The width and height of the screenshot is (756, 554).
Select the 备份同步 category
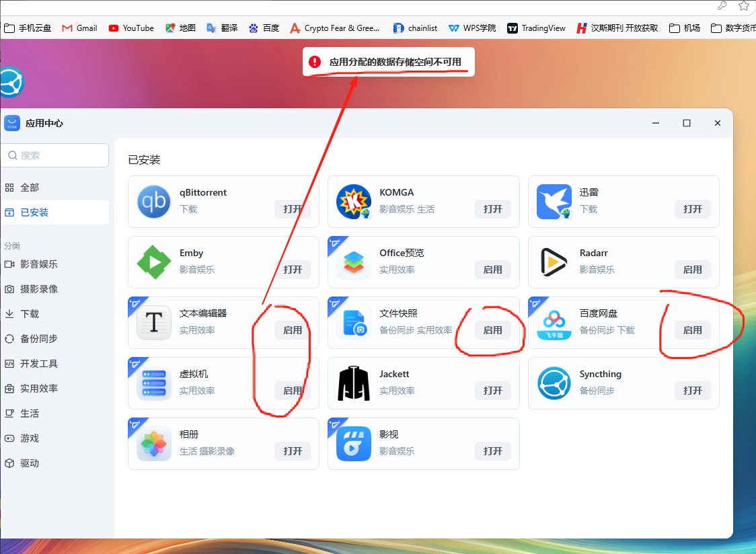(54, 338)
